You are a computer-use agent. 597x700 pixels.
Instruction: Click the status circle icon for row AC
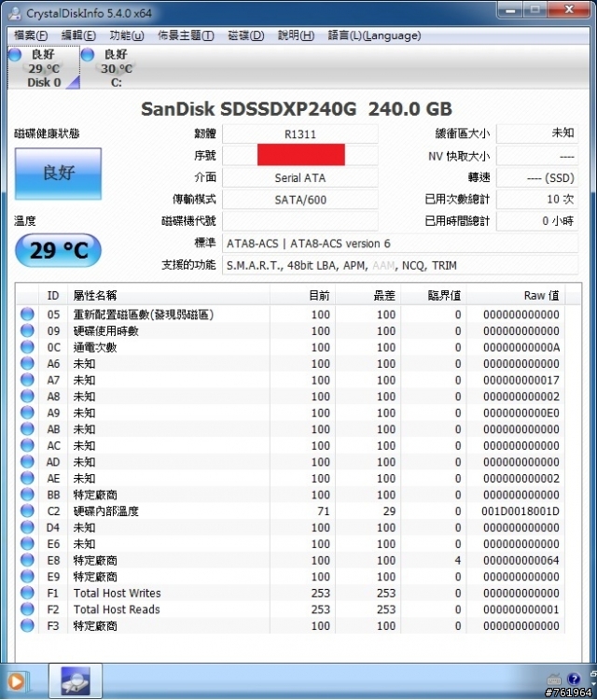coord(27,445)
